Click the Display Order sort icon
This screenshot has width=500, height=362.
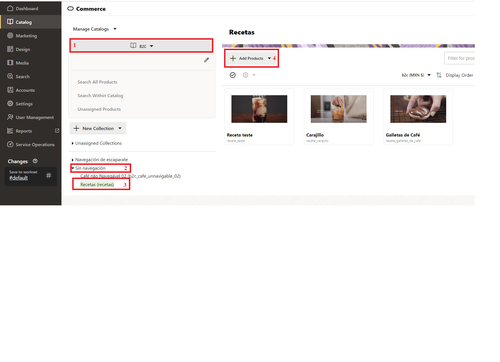tap(439, 75)
